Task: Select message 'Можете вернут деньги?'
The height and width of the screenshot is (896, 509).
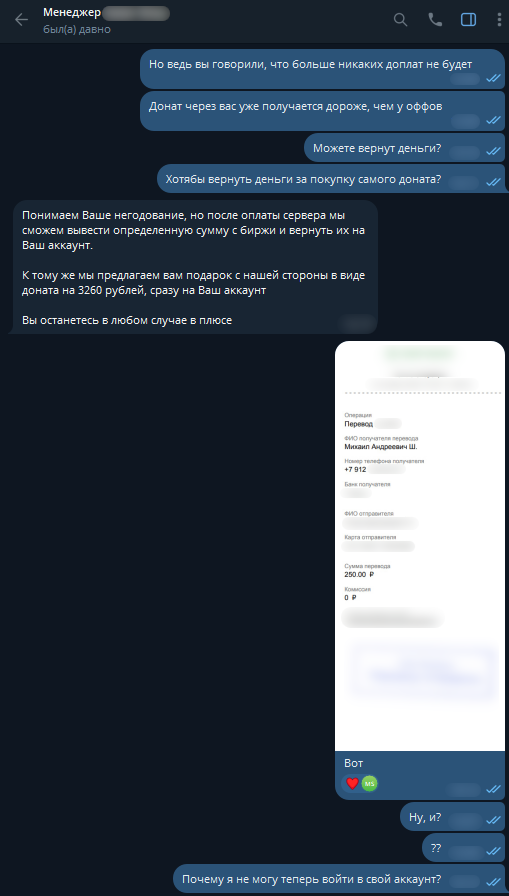Action: 405,150
